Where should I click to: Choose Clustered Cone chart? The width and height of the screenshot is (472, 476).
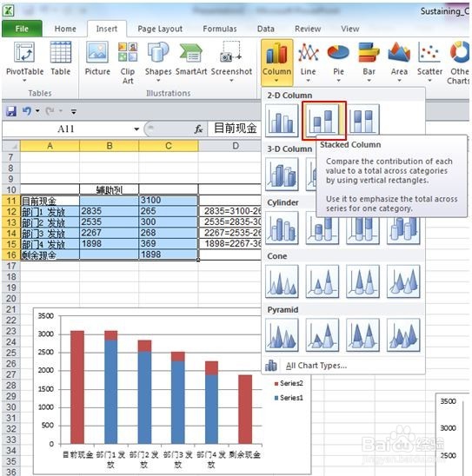coord(282,281)
